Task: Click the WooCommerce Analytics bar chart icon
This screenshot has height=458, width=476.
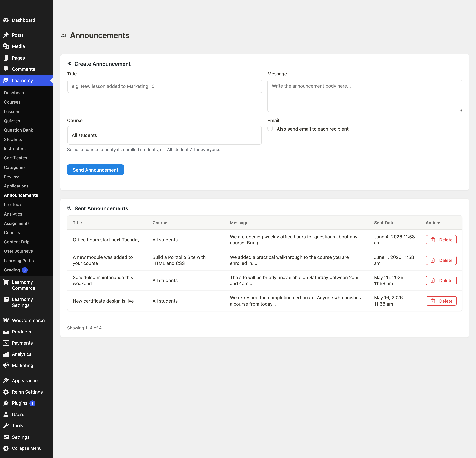Action: (6, 354)
